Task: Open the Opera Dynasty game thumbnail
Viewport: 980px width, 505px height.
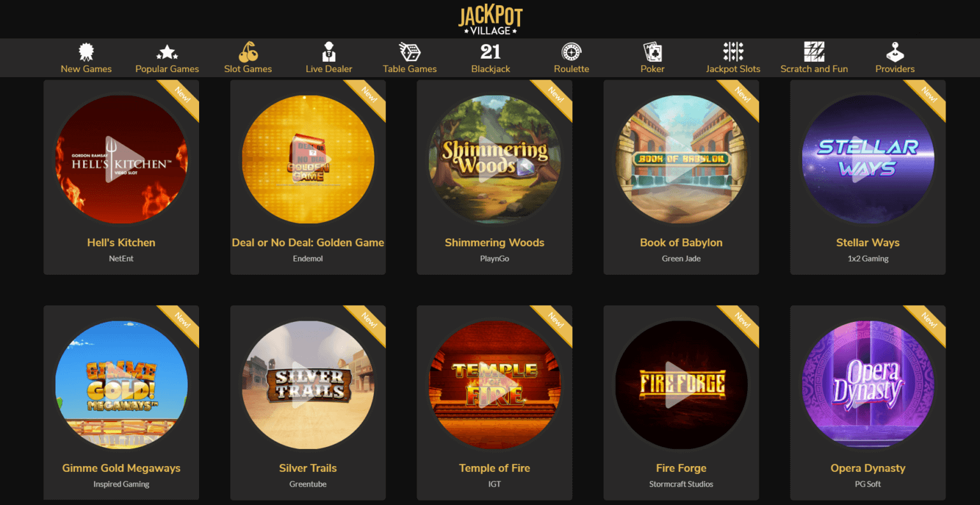Action: [x=868, y=385]
